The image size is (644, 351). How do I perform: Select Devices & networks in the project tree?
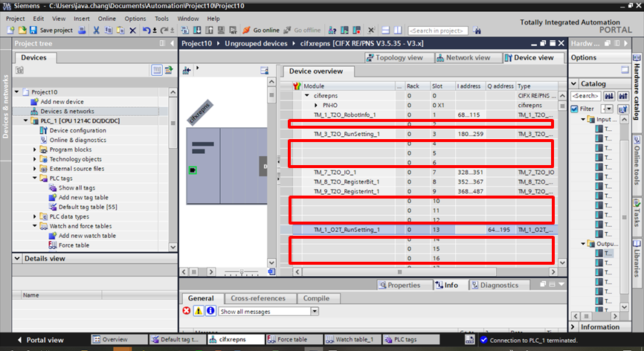pos(68,112)
